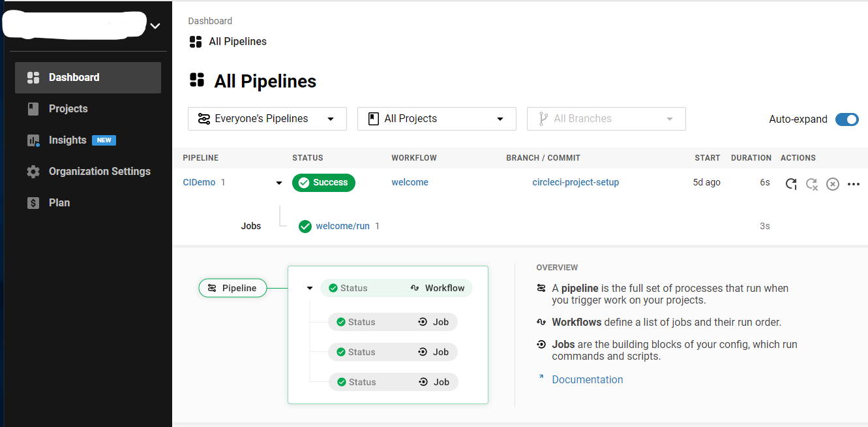
Task: Open the Documentation link
Action: (588, 379)
